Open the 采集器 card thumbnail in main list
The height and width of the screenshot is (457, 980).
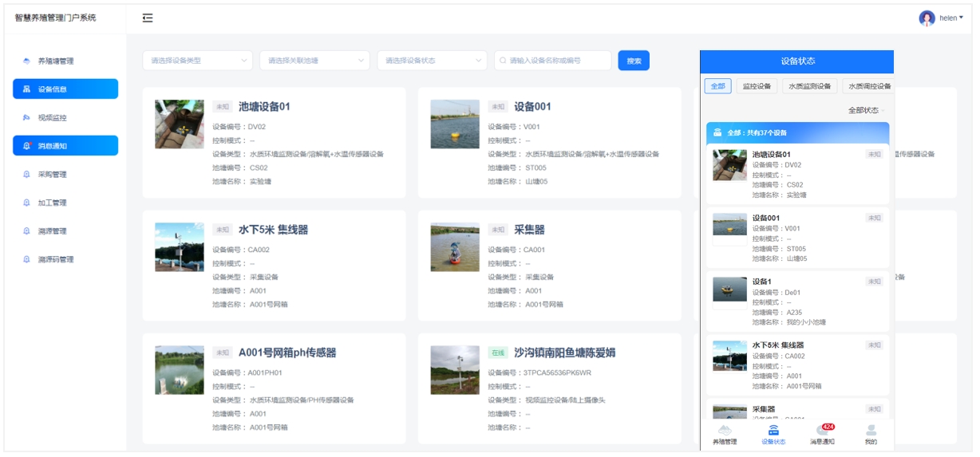tap(455, 247)
